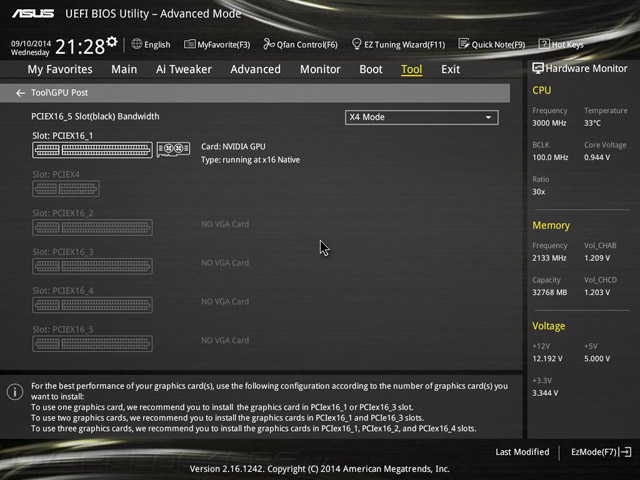The image size is (640, 480).
Task: Click the +3.3V reading 3.344 V
Action: click(x=545, y=393)
